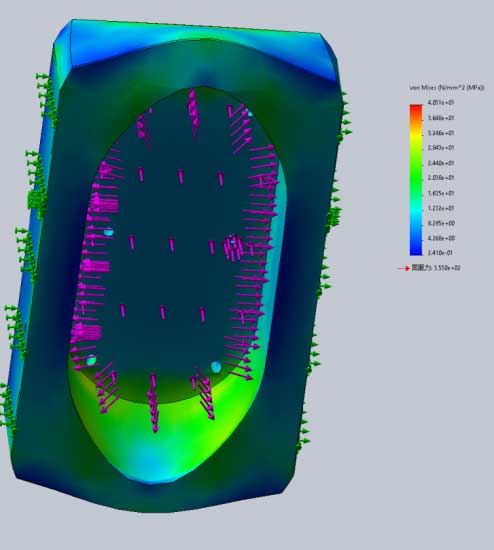Click the von Mises color scale bar
The height and width of the screenshot is (550, 494).
[416, 180]
